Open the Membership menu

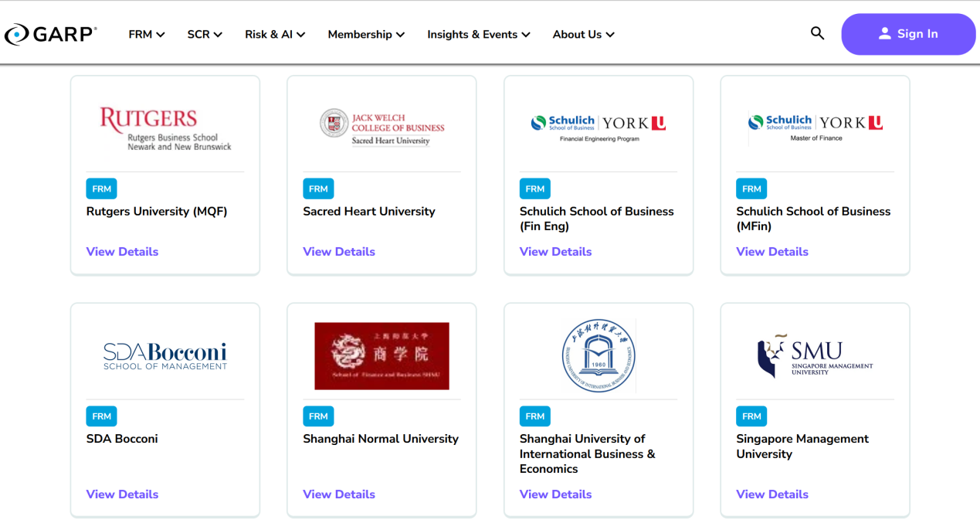click(x=366, y=35)
